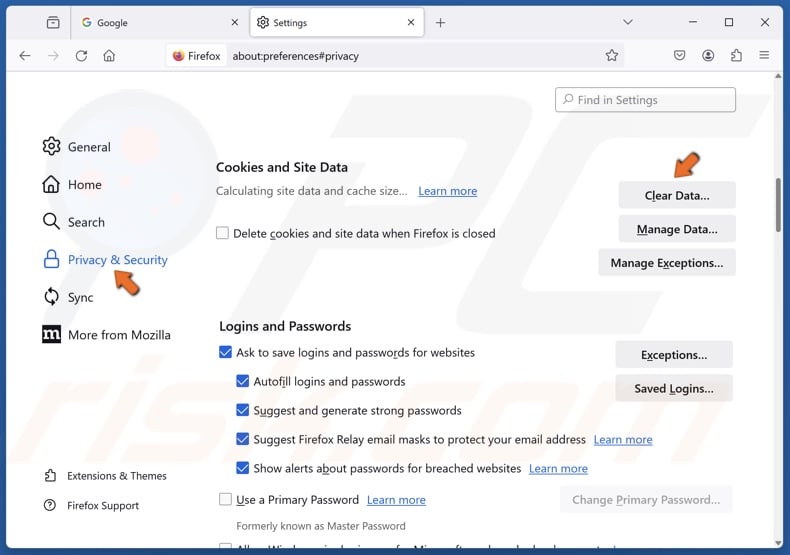Open the Firefox account icon
Viewport: 790px width, 555px height.
click(708, 55)
